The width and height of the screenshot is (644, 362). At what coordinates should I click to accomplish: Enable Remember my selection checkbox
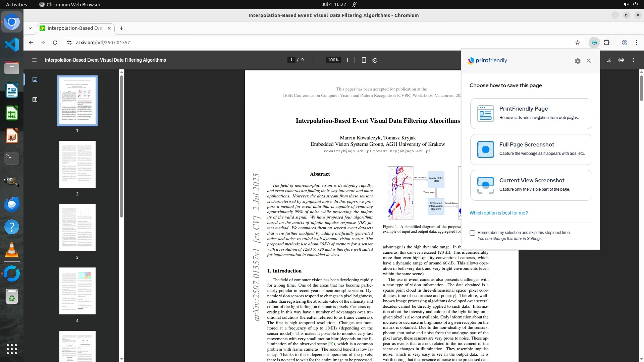[x=472, y=233]
